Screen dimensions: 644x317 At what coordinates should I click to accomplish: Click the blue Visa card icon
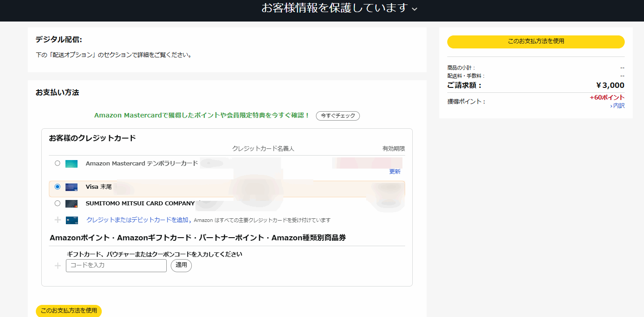tap(71, 187)
